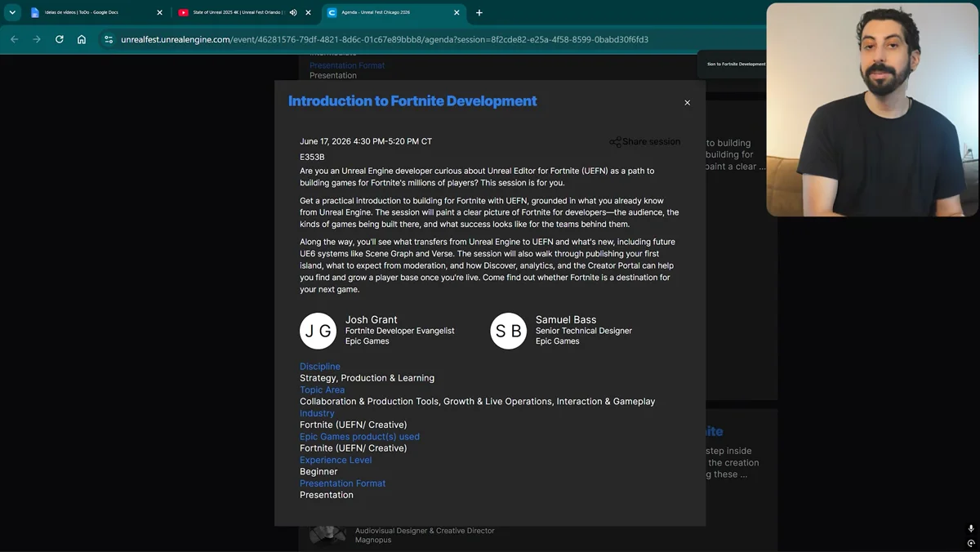Click the webcam video overlay
Image resolution: width=980 pixels, height=552 pixels.
pos(872,109)
